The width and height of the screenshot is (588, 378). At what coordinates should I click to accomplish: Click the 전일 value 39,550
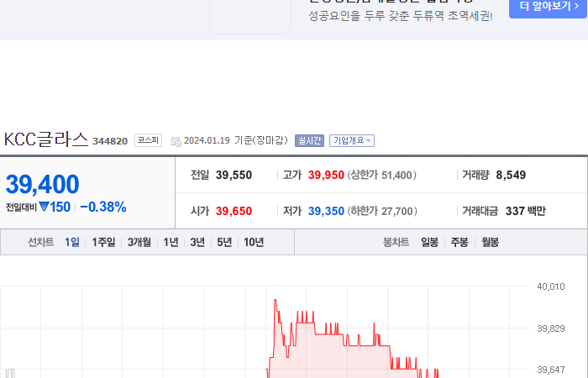tap(234, 175)
